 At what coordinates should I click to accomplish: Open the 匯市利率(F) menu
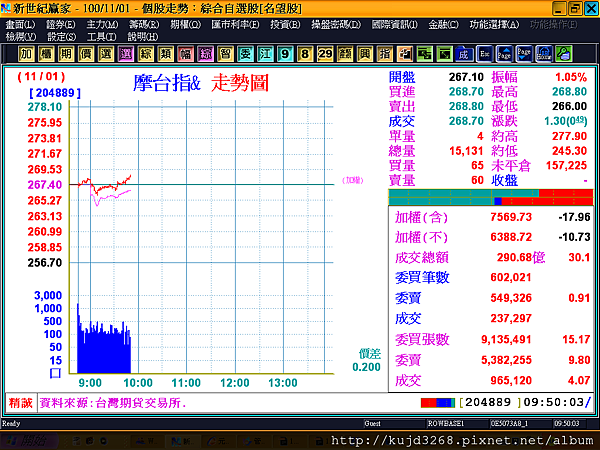[x=235, y=25]
